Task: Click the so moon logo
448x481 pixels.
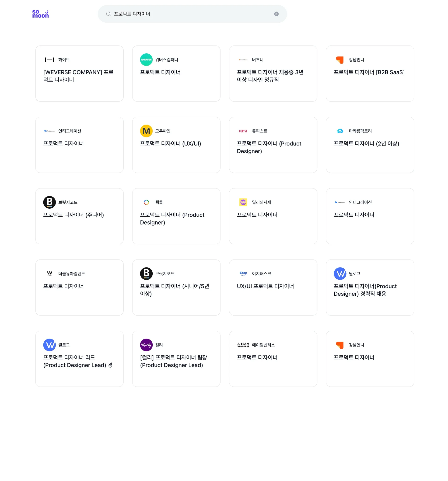Action: click(40, 14)
